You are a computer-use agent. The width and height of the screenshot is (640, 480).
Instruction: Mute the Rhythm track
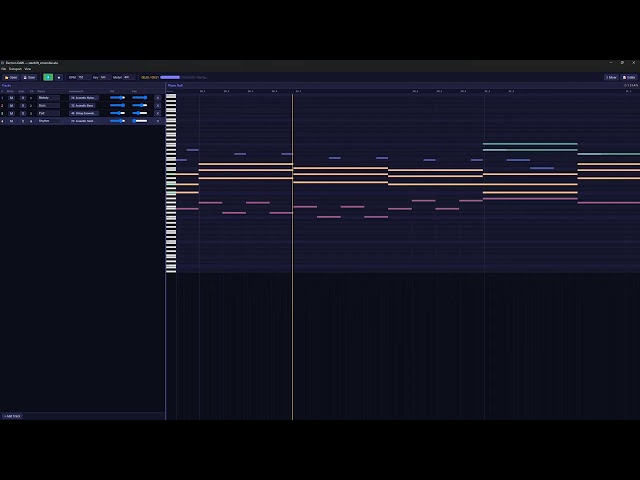click(11, 121)
